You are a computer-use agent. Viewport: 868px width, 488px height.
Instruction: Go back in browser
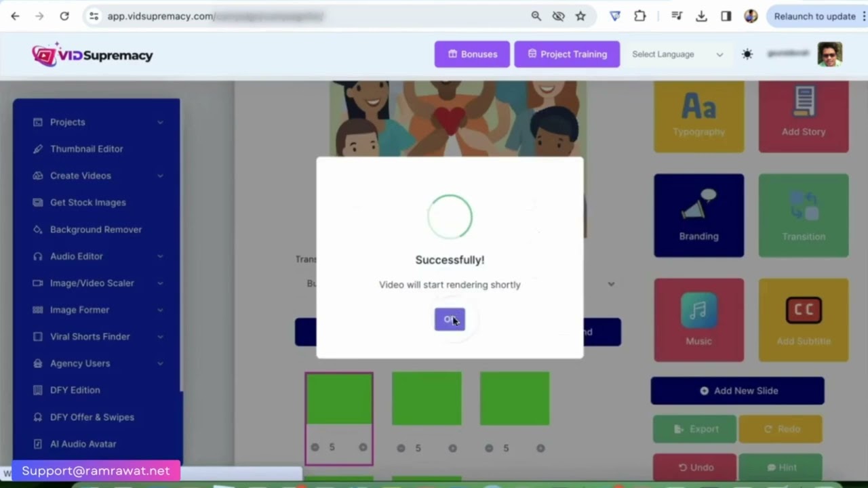15,16
